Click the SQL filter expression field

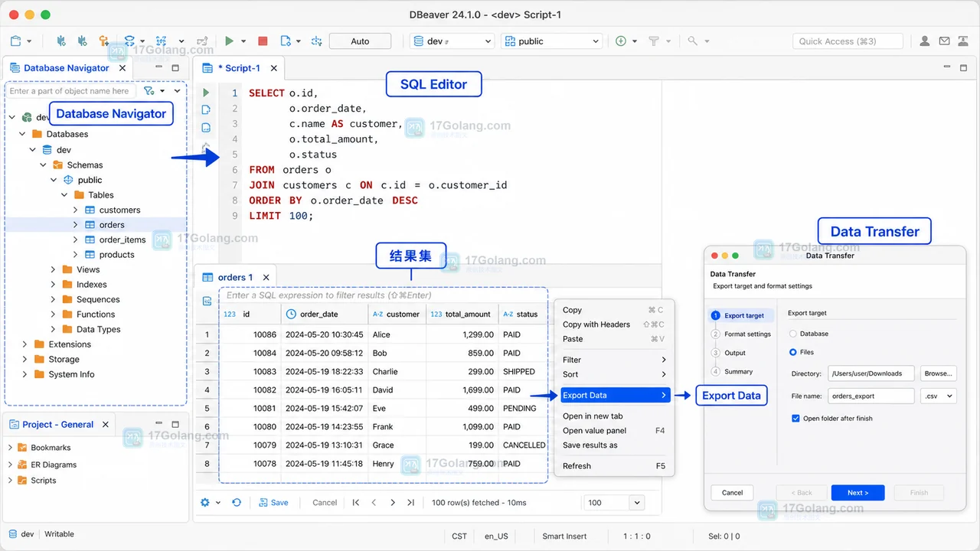coord(384,295)
